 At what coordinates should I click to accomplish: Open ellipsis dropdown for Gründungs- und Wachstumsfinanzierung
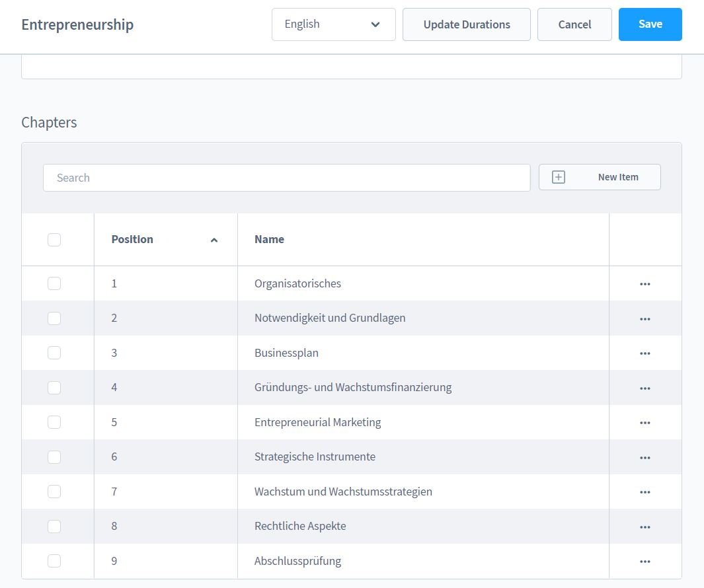pyautogui.click(x=645, y=388)
